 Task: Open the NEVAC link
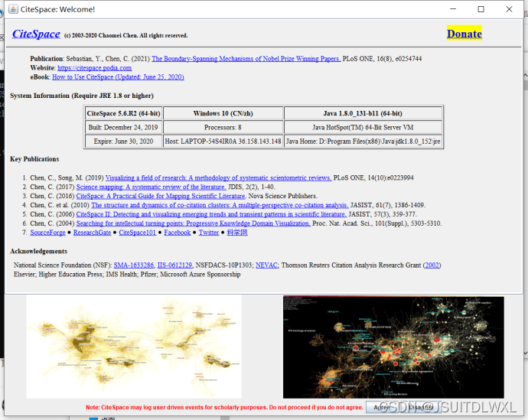267,265
